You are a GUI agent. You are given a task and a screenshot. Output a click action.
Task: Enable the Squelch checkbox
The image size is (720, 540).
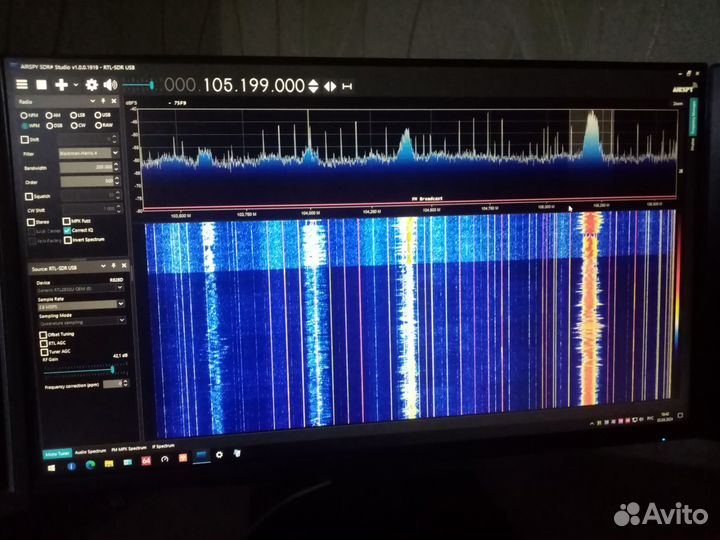pos(28,197)
